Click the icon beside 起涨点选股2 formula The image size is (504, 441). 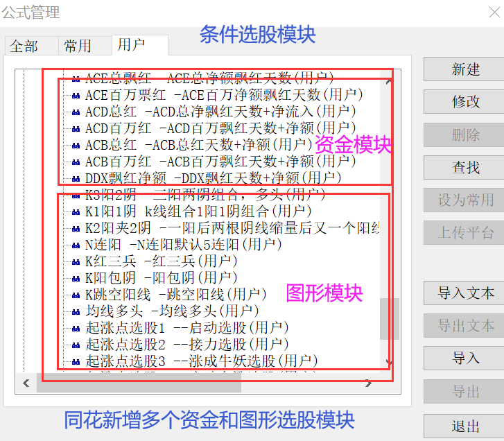click(x=76, y=345)
